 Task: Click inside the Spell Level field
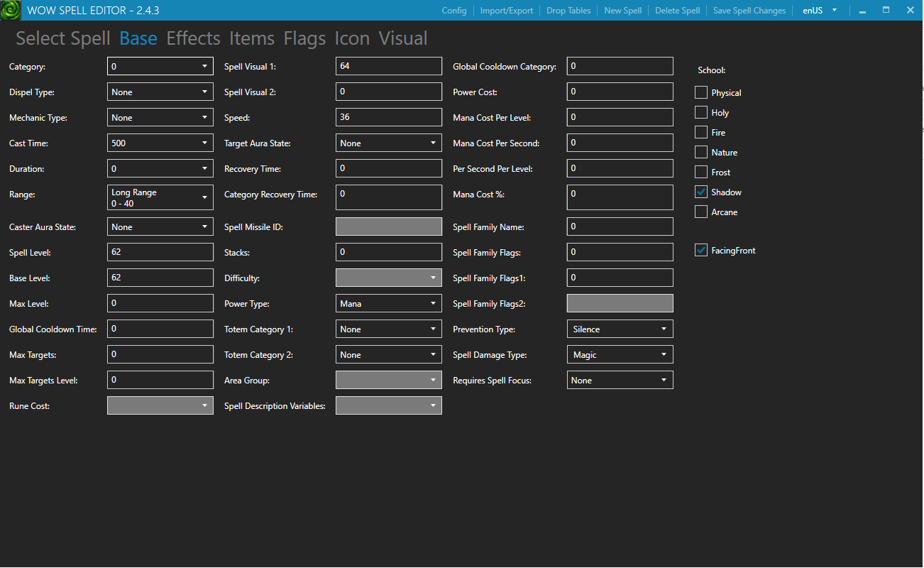tap(160, 252)
